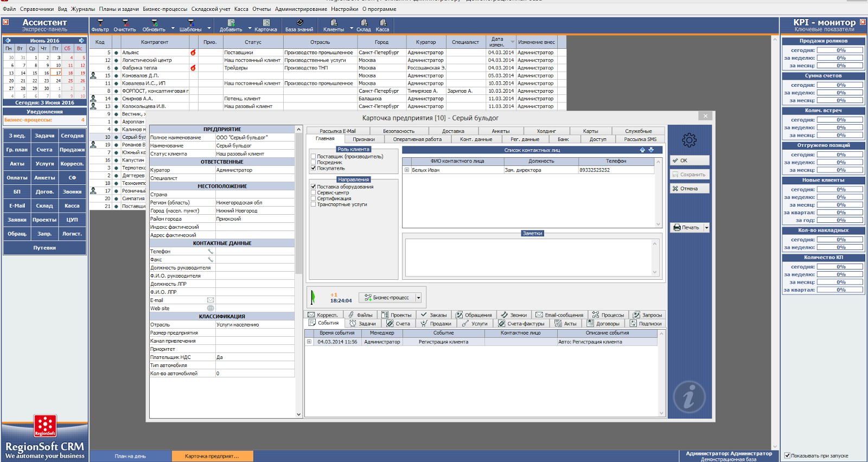Image resolution: width=868 pixels, height=462 pixels.
Task: Open Задачи in Ассистент panel
Action: (x=44, y=136)
